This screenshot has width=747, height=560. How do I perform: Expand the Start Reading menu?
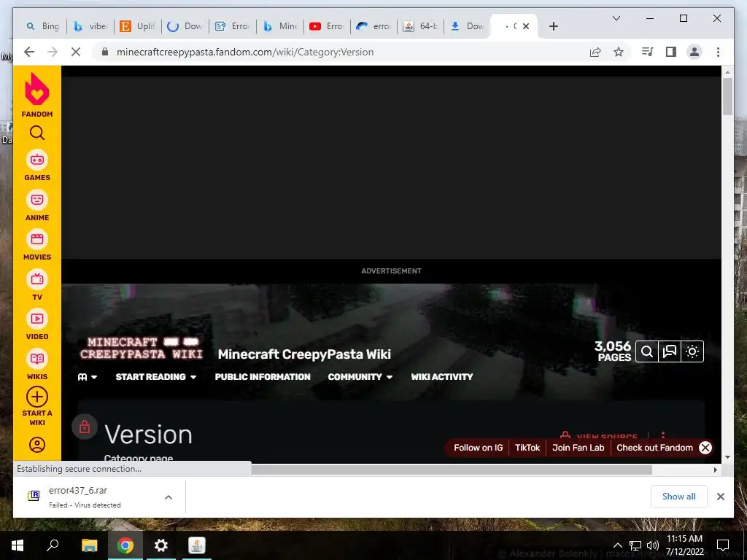(x=156, y=377)
